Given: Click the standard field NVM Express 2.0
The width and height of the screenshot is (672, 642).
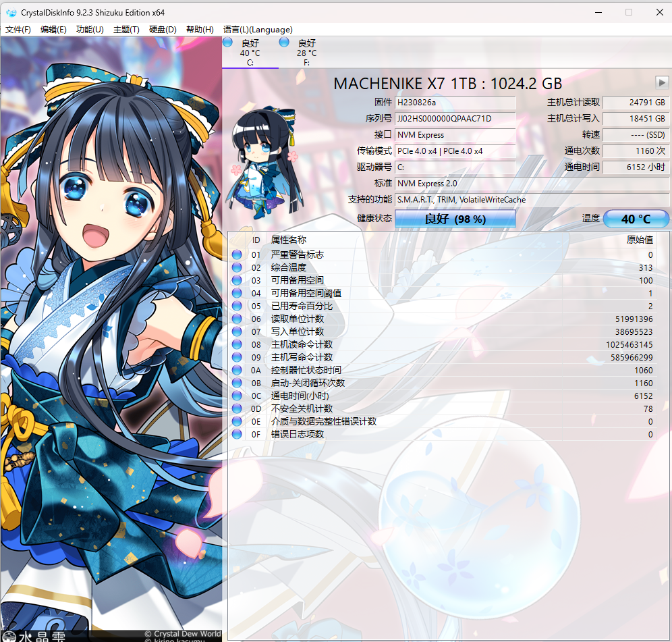Looking at the screenshot, I should point(532,184).
